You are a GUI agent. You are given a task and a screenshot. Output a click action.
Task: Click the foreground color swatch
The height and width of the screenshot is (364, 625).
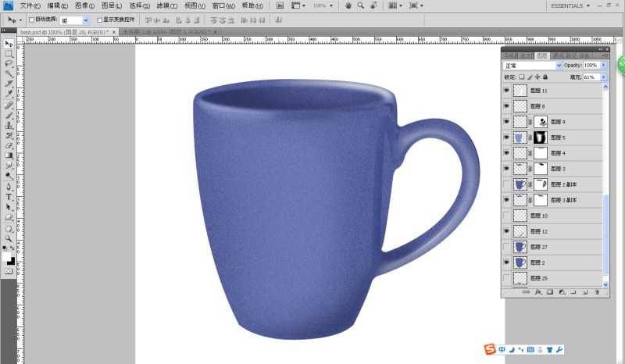6,257
